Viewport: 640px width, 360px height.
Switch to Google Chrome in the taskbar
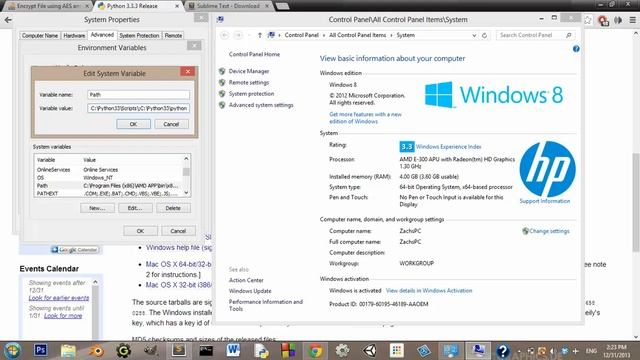315,350
